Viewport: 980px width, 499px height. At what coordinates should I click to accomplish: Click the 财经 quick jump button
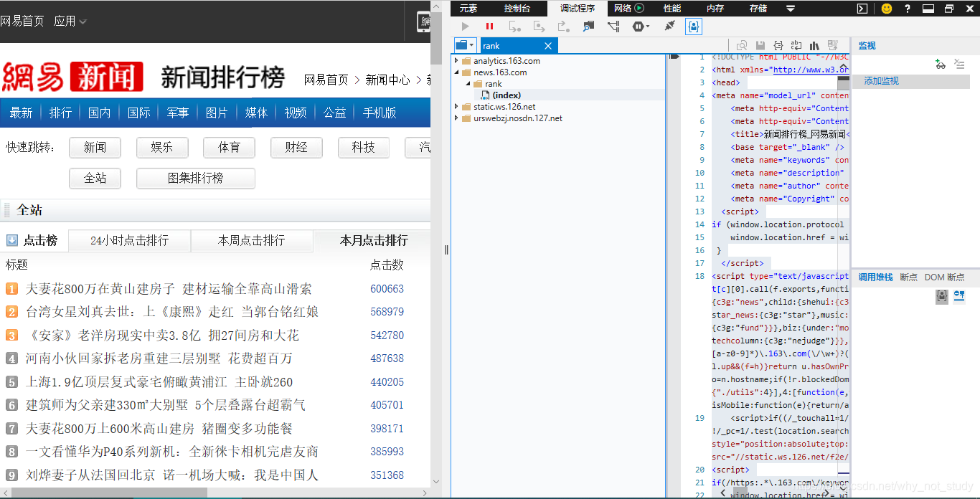pos(296,147)
